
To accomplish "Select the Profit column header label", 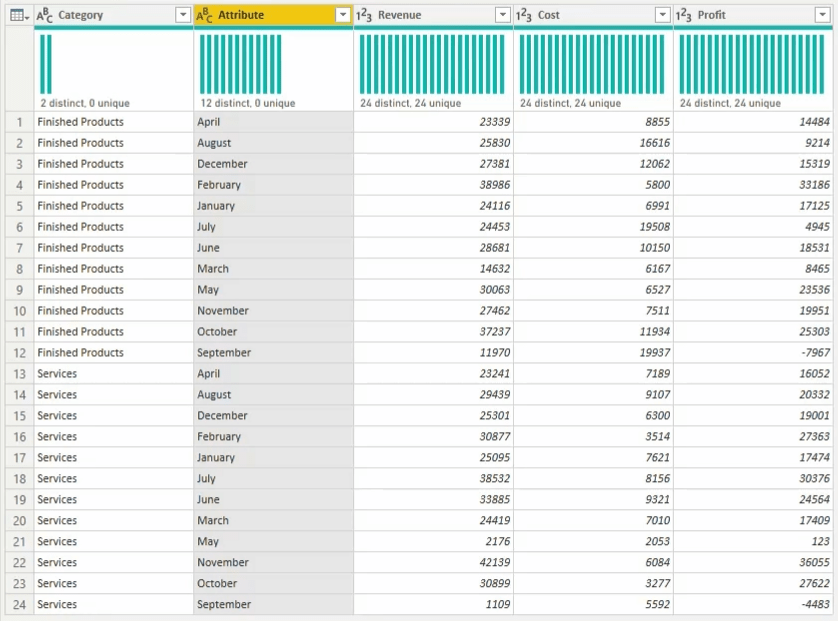I will [712, 15].
